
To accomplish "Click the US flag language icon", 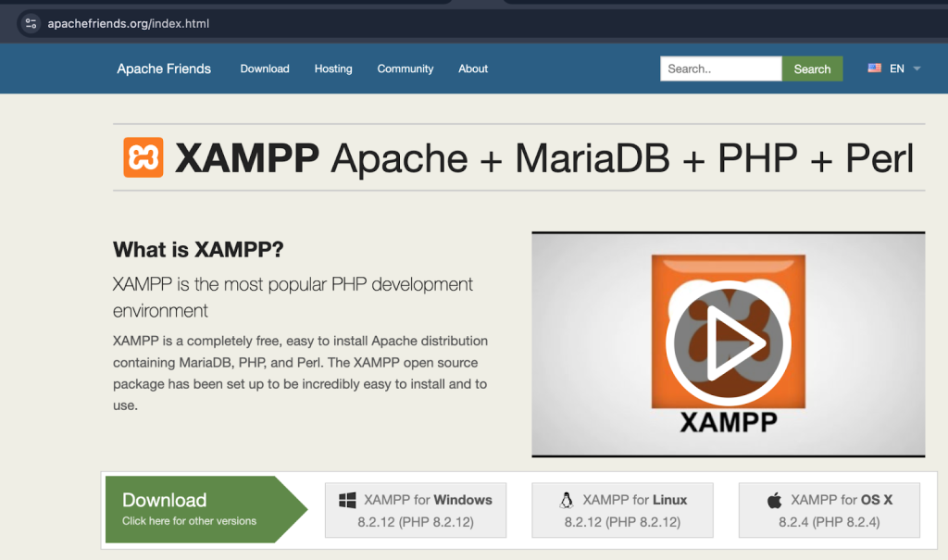I will [x=874, y=68].
